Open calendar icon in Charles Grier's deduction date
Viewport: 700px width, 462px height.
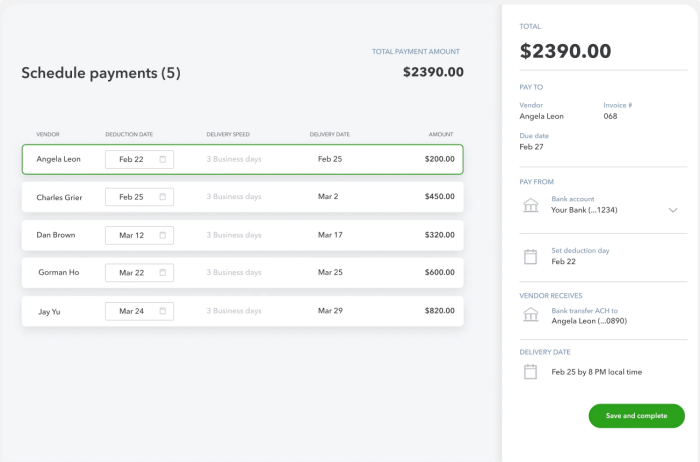click(163, 197)
